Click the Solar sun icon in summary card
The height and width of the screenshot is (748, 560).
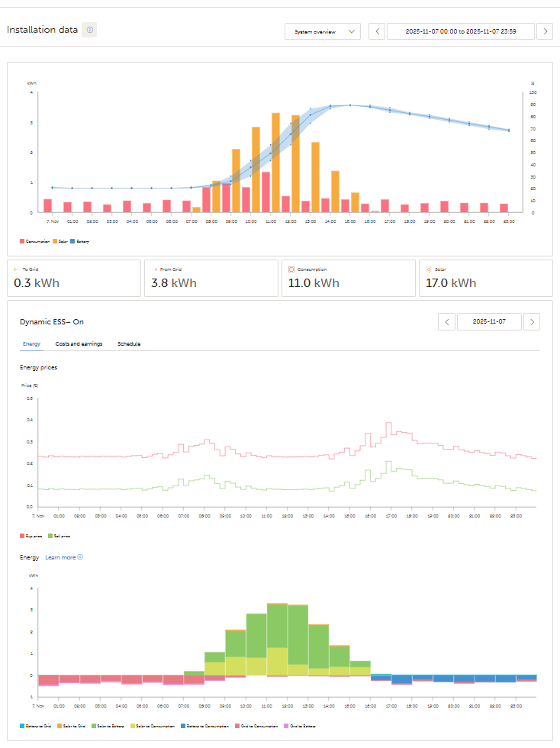click(x=429, y=269)
